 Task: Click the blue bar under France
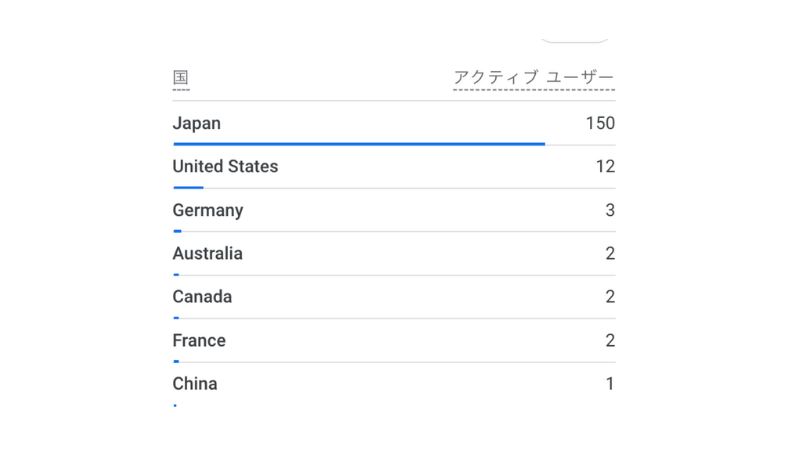click(x=176, y=361)
